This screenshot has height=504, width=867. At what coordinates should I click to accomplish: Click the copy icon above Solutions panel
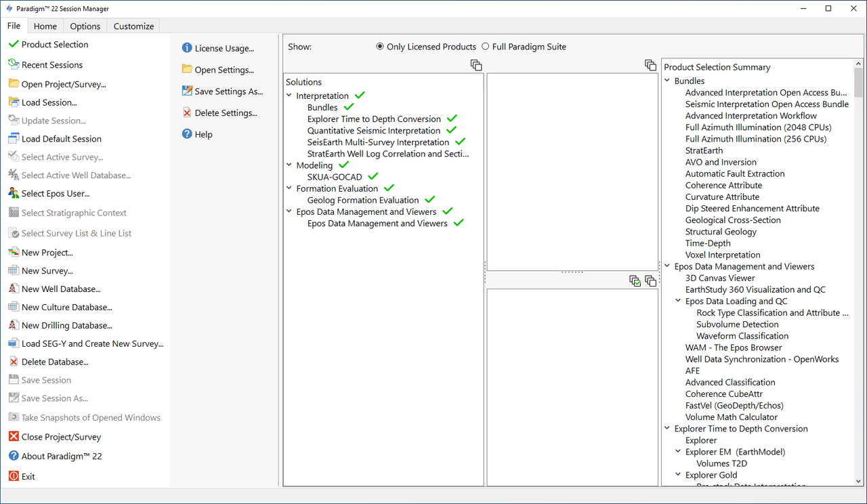(x=476, y=65)
